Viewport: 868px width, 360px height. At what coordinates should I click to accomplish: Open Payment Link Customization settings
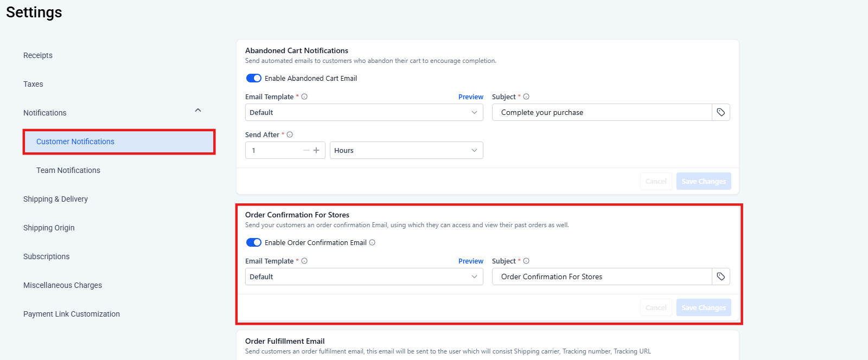tap(72, 314)
